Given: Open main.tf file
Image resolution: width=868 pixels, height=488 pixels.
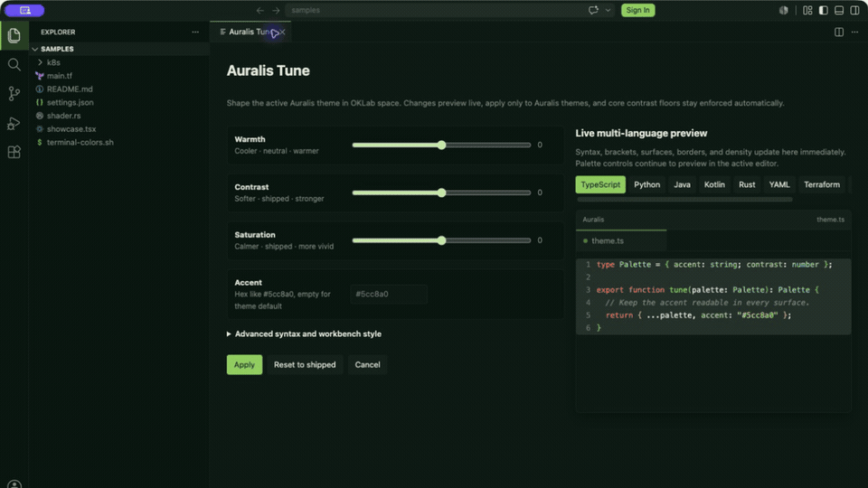Looking at the screenshot, I should coord(119,76).
